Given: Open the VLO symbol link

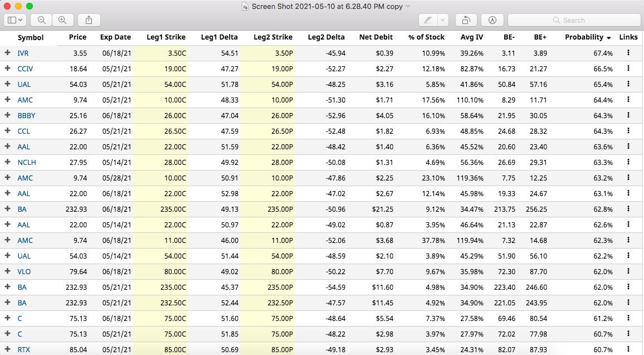Looking at the screenshot, I should click(x=24, y=271).
